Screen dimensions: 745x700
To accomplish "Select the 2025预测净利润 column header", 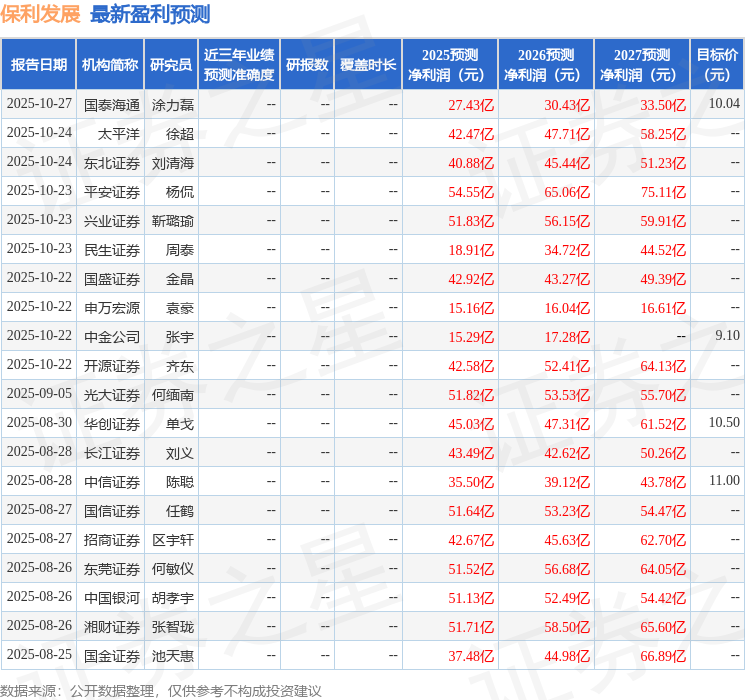I will click(x=450, y=65).
